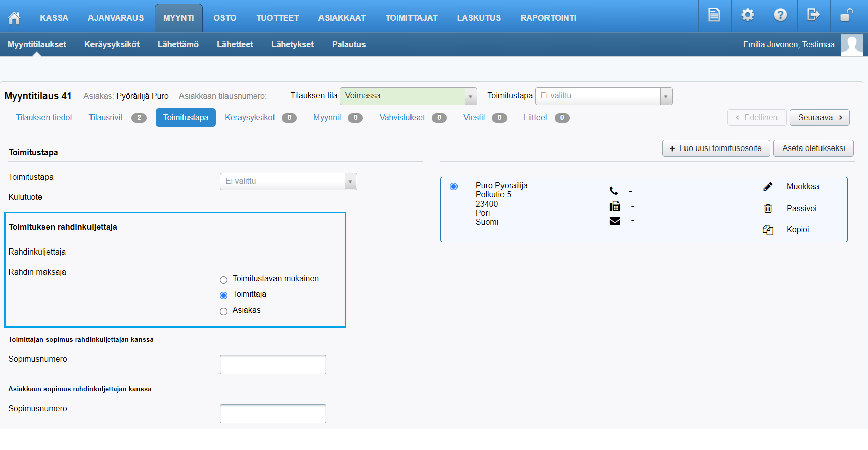Click 'Luo uusi toimitusosoite' button
Image resolution: width=868 pixels, height=450 pixels.
tap(716, 148)
